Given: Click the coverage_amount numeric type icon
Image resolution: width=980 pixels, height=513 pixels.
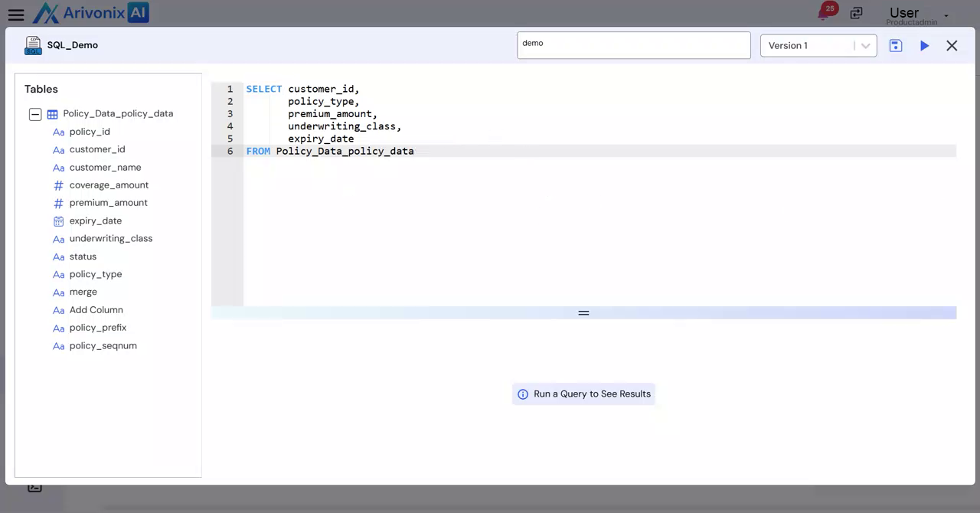Looking at the screenshot, I should tap(58, 185).
